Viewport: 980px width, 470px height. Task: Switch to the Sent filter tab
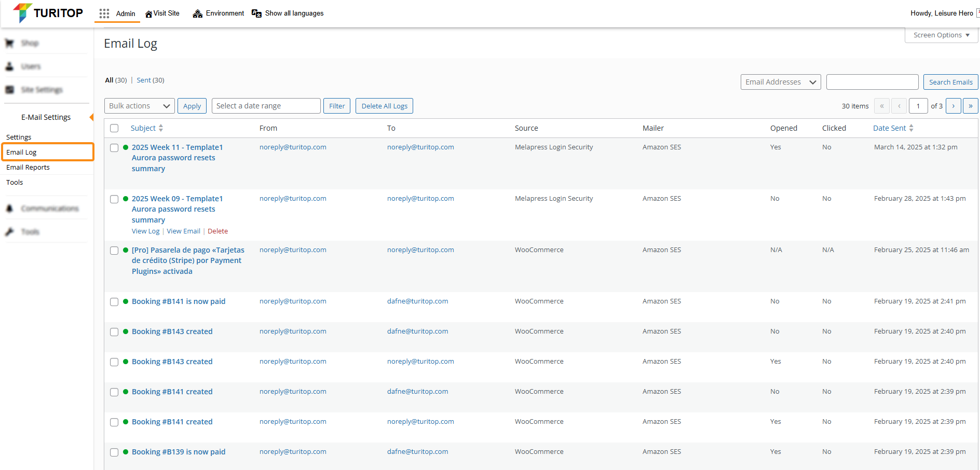144,80
